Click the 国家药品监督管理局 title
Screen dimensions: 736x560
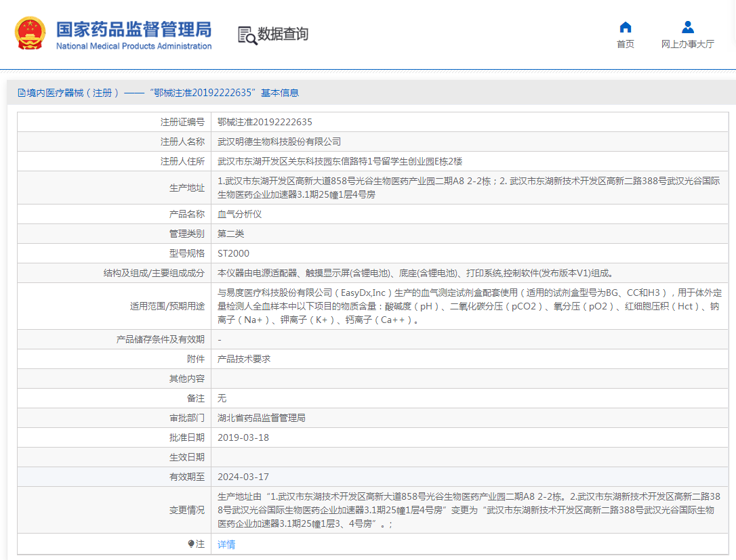tap(134, 29)
